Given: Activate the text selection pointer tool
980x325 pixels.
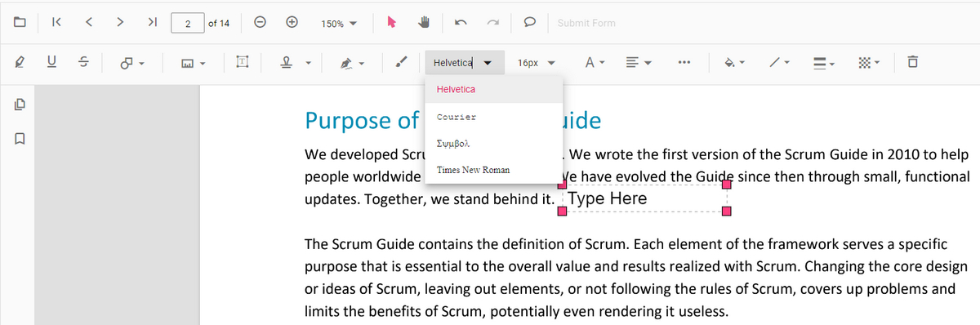Looking at the screenshot, I should (391, 23).
